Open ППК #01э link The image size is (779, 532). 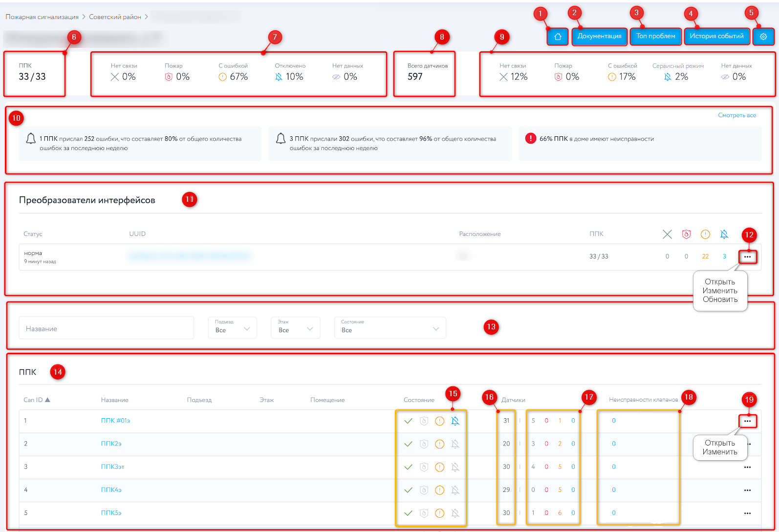point(115,421)
